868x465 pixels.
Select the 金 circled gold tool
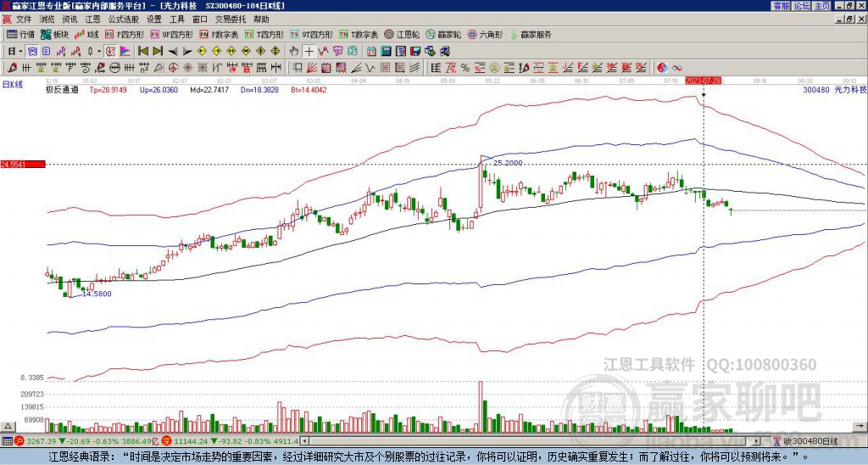coord(494,68)
